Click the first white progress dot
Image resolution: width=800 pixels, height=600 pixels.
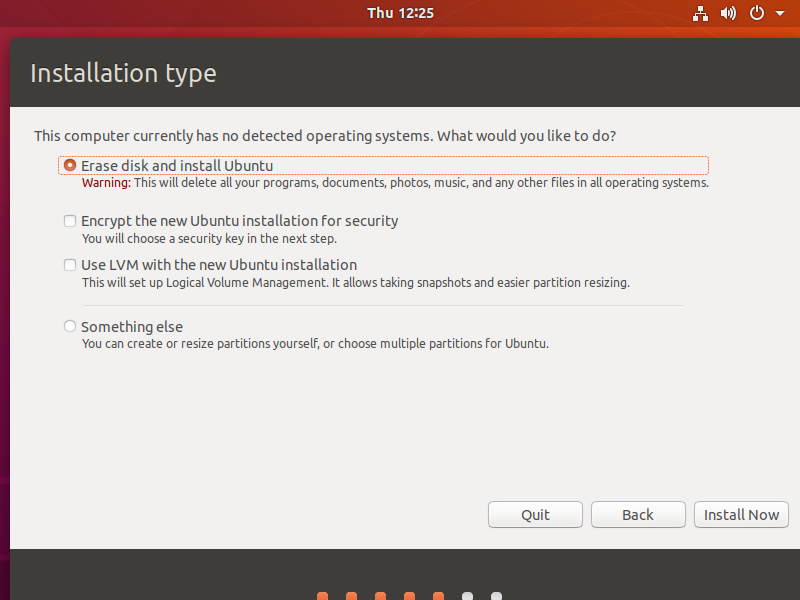coord(467,597)
